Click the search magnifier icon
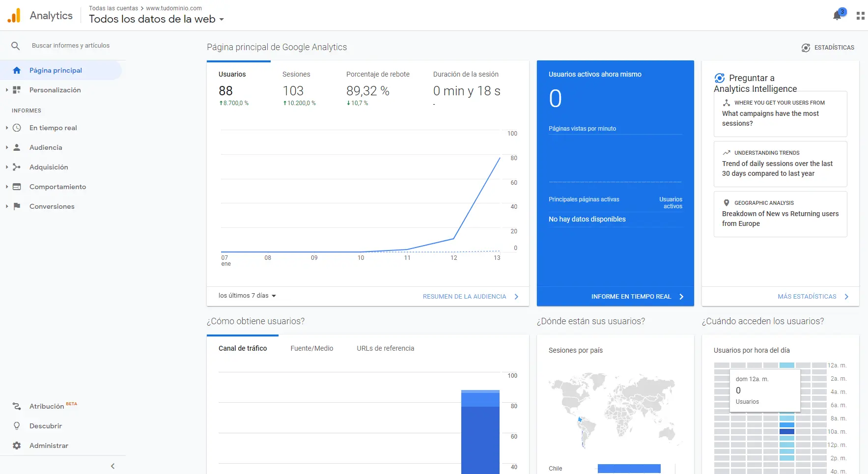 tap(16, 46)
